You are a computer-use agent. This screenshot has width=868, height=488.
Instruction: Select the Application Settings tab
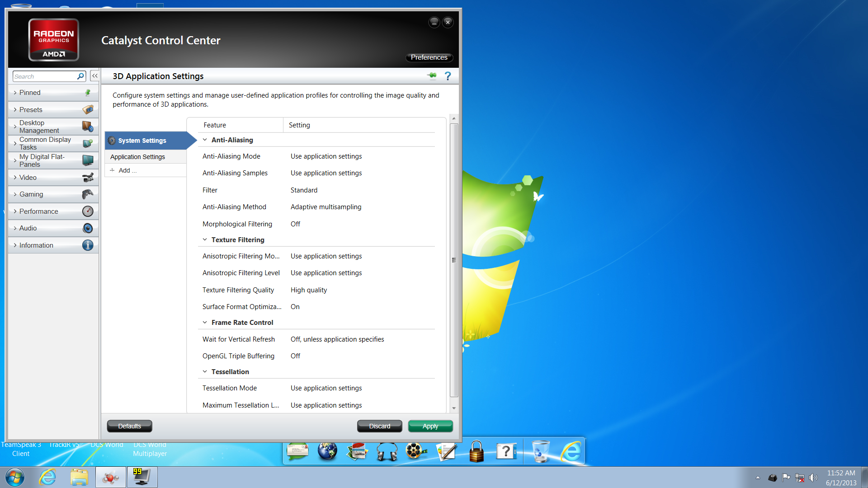point(146,157)
